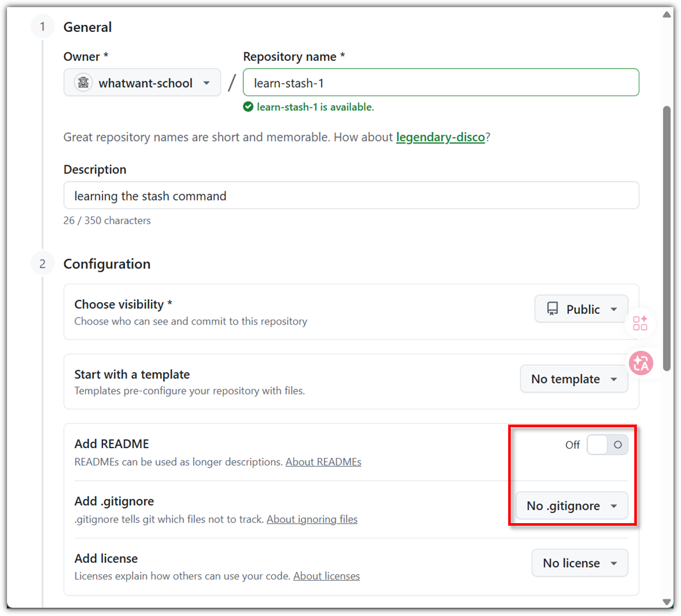The width and height of the screenshot is (681, 616).
Task: Click the scroll down arrow
Action: (x=667, y=602)
